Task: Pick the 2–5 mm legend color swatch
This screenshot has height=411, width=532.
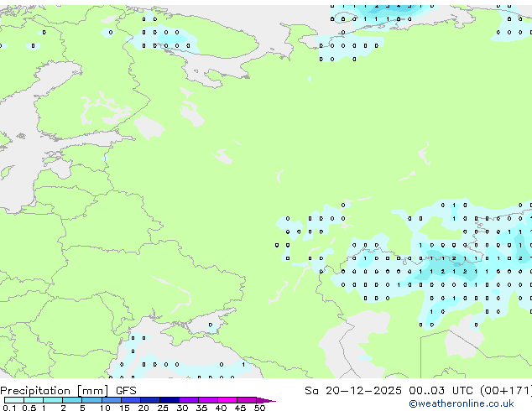Action: 72,400
